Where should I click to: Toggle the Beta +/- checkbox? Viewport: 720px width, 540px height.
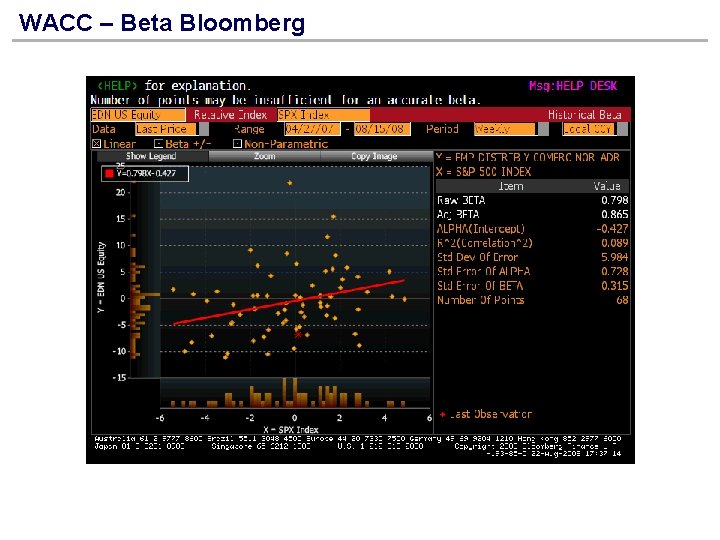(x=158, y=144)
